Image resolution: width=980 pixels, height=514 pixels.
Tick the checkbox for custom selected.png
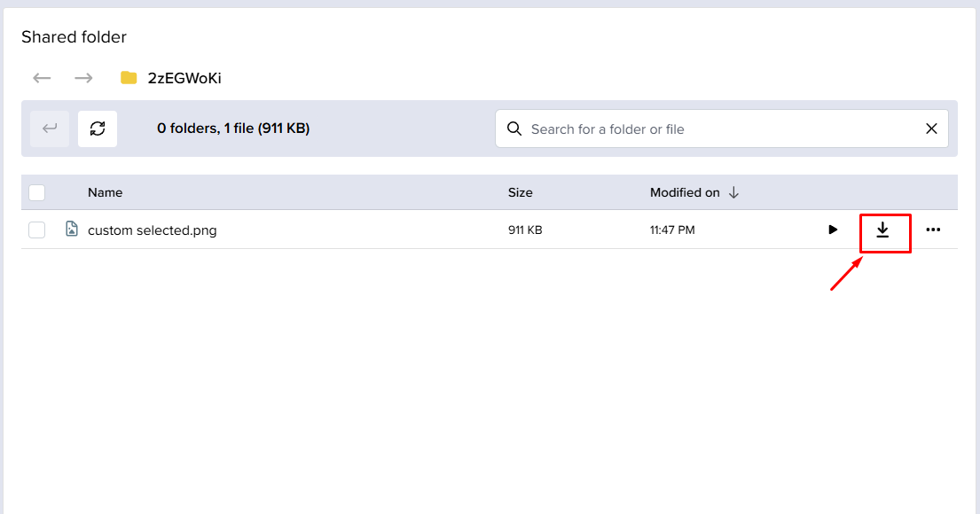coord(36,230)
